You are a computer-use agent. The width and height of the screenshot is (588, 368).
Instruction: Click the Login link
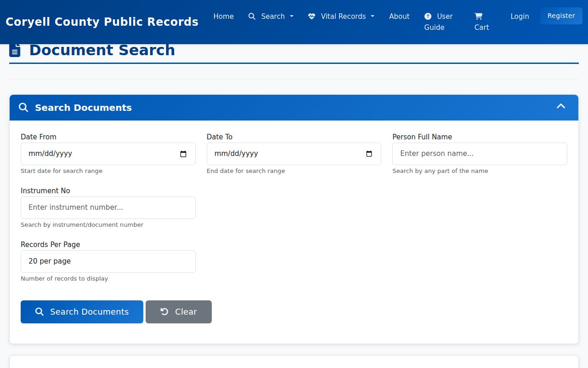[x=520, y=17]
